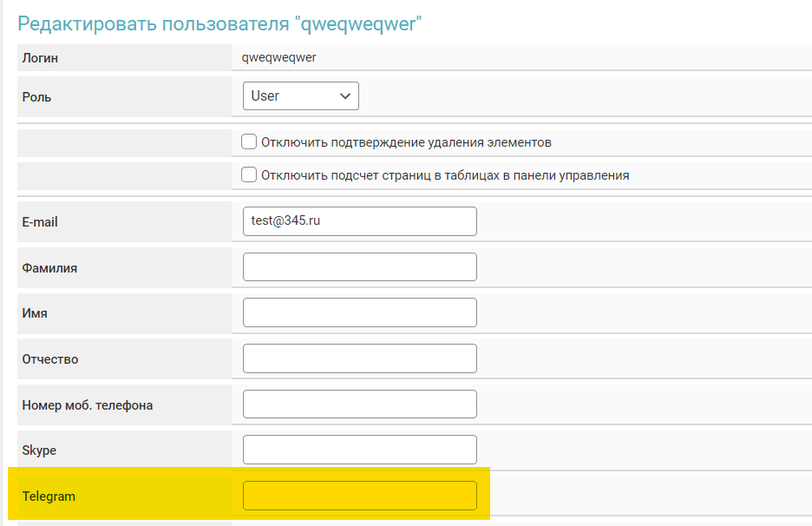Click the "Отчество" field label
The image size is (812, 526).
pyautogui.click(x=50, y=359)
